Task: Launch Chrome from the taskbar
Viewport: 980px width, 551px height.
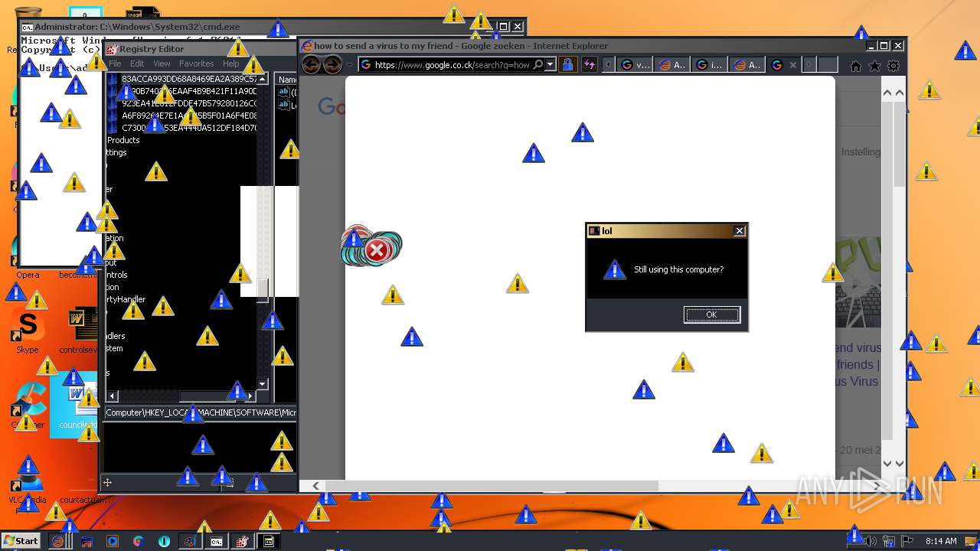Action: pos(139,541)
